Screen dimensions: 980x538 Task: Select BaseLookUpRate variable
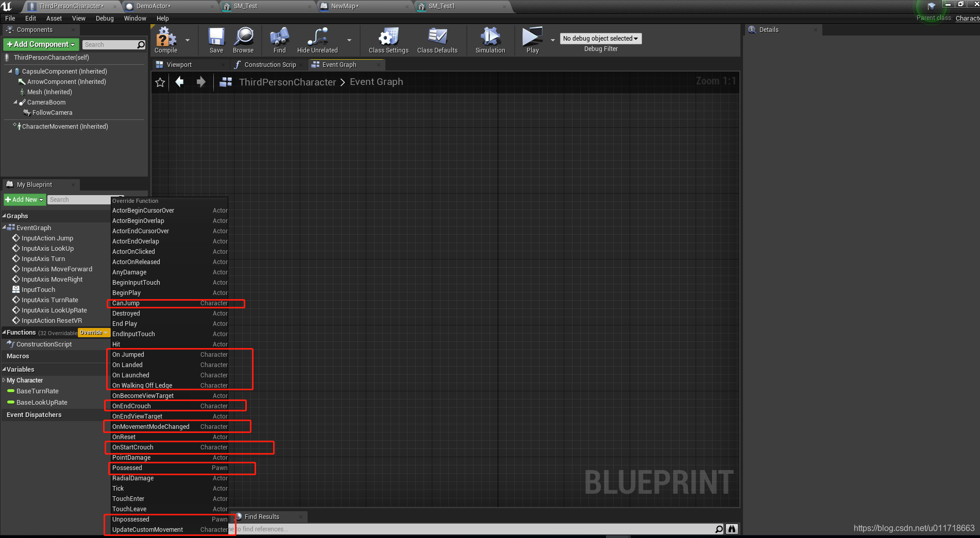pos(42,403)
